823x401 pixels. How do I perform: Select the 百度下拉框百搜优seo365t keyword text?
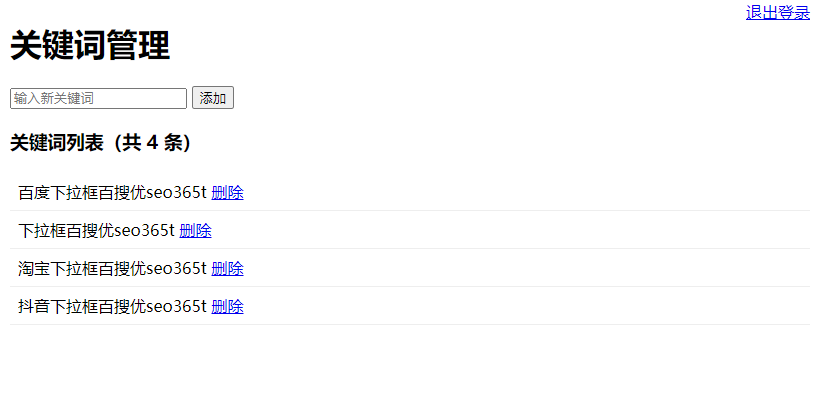click(x=112, y=193)
